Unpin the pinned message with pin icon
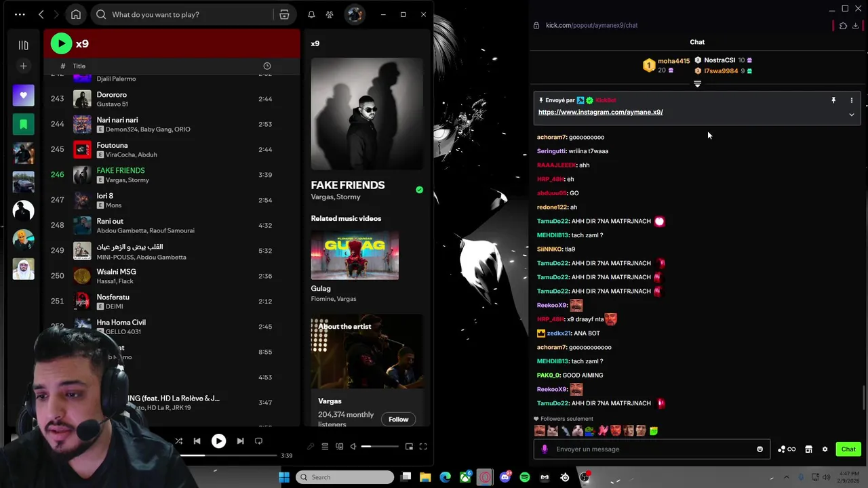The height and width of the screenshot is (488, 868). tap(833, 100)
